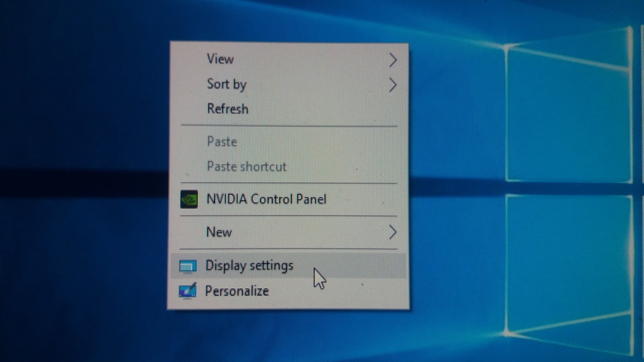The height and width of the screenshot is (362, 644).
Task: Open Display settings from the menu
Action: pos(289,265)
